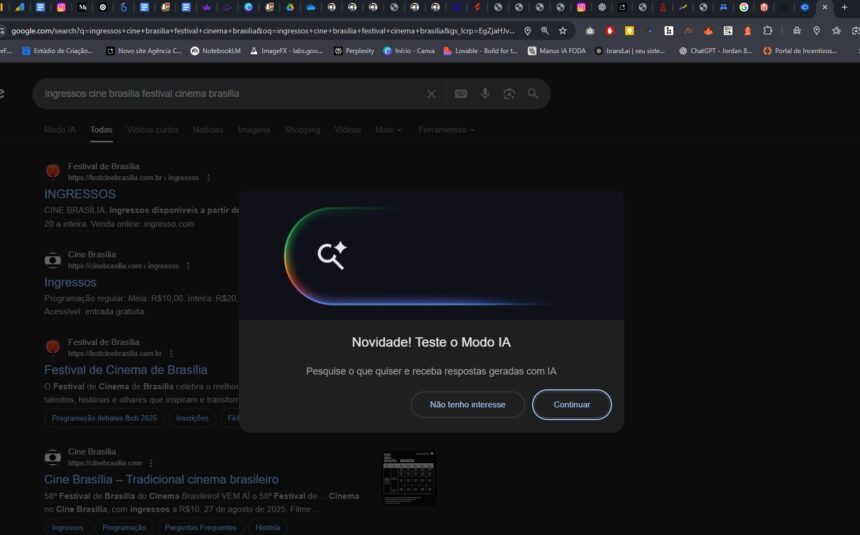Click the História chip
The width and height of the screenshot is (860, 535).
[x=268, y=527]
